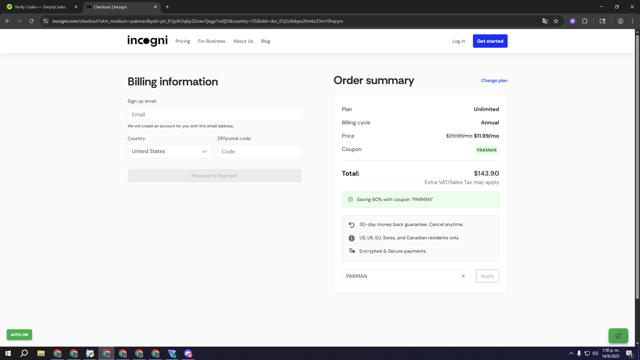
Task: Click the microphone icon in system tray
Action: (579, 353)
